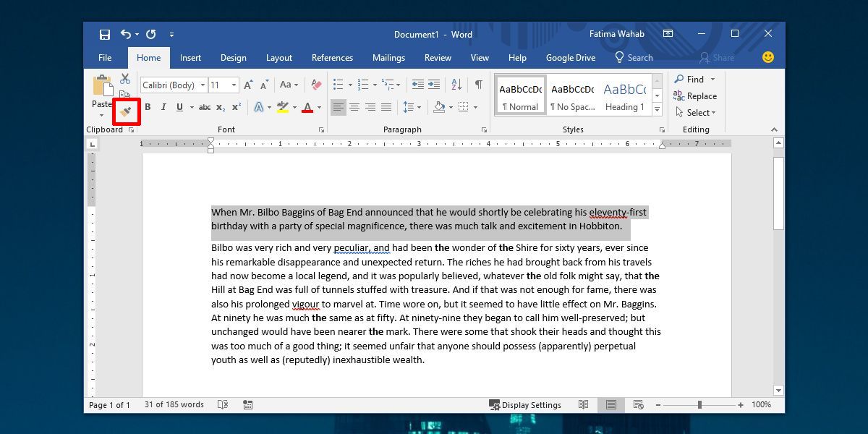Apply yellow text highlight color

(283, 107)
